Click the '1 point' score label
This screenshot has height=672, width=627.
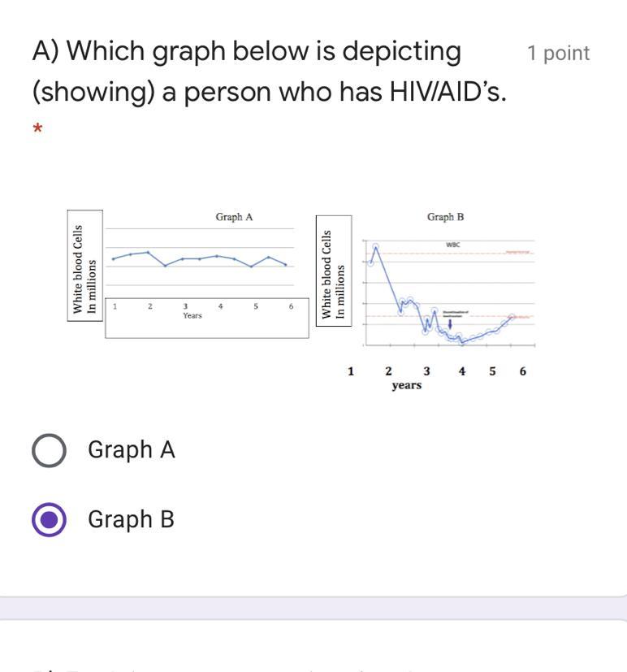[x=559, y=53]
